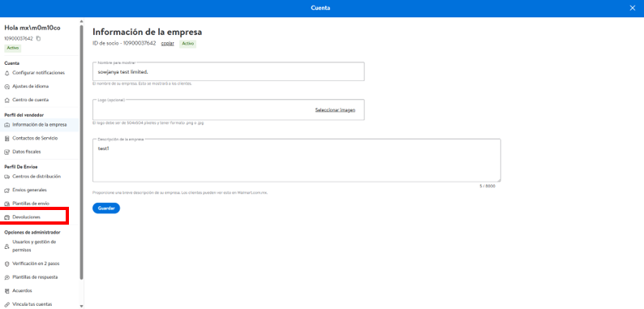Select Información de la empresa menu item
The image size is (644, 309).
[x=40, y=125]
